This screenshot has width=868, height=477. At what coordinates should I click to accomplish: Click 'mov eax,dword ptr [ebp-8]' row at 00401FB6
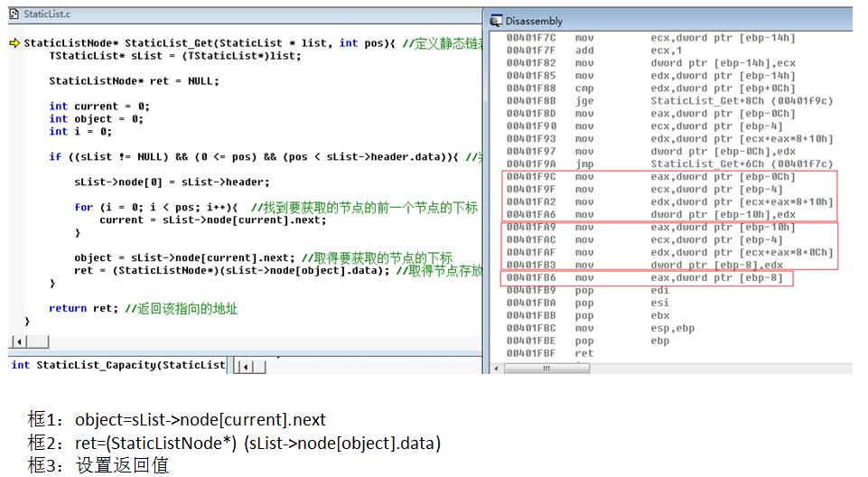coord(644,277)
